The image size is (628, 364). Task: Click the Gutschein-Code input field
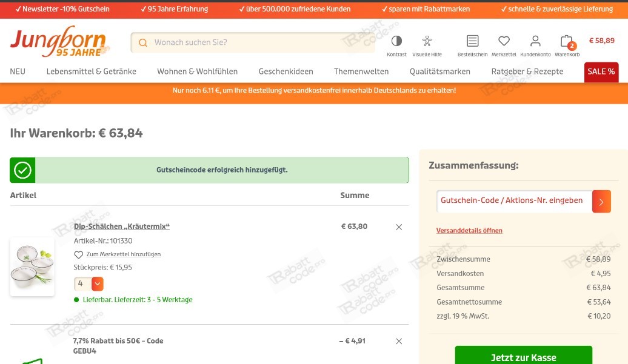coord(513,201)
